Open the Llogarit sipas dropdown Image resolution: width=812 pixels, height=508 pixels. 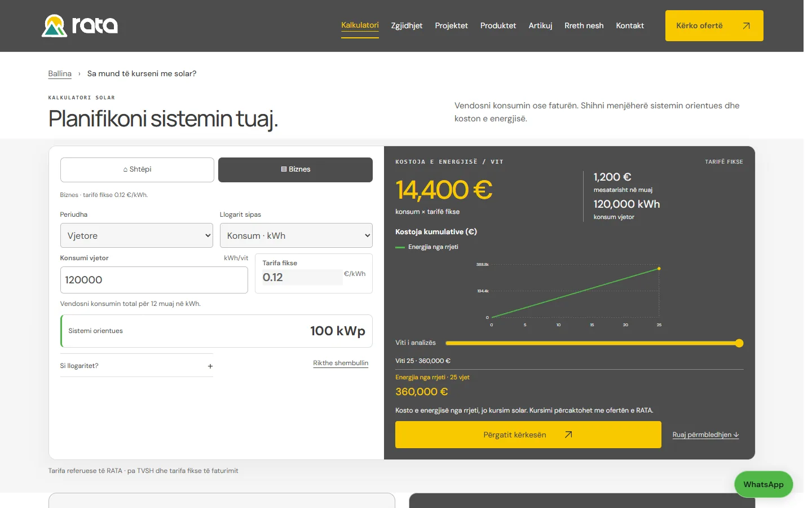[x=296, y=235]
